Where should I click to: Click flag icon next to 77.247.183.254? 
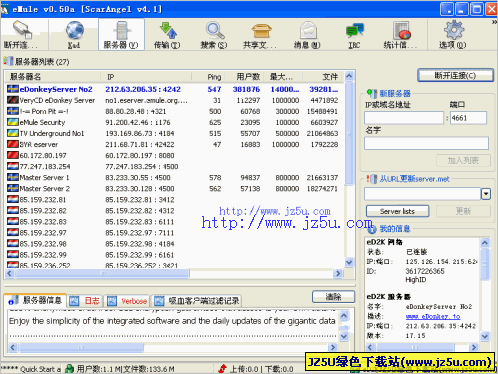click(13, 166)
